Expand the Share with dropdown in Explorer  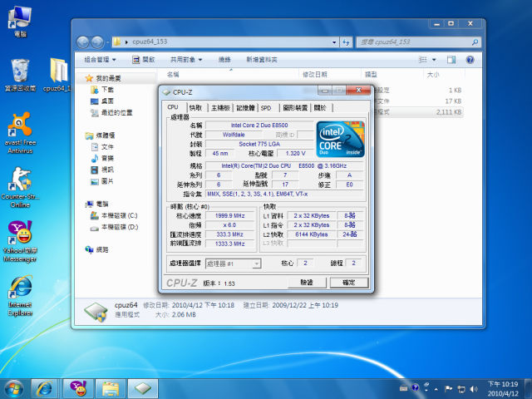(x=186, y=60)
